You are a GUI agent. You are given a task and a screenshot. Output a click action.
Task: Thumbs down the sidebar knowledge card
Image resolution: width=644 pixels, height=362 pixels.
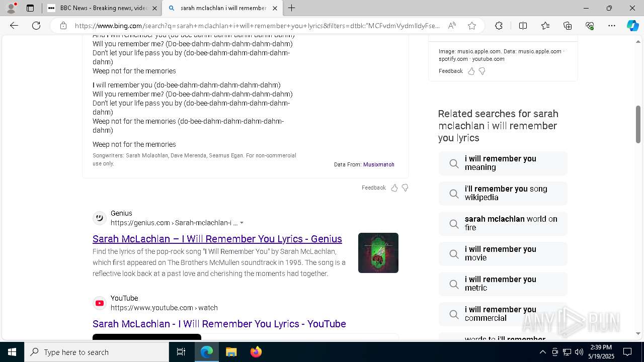pos(482,71)
